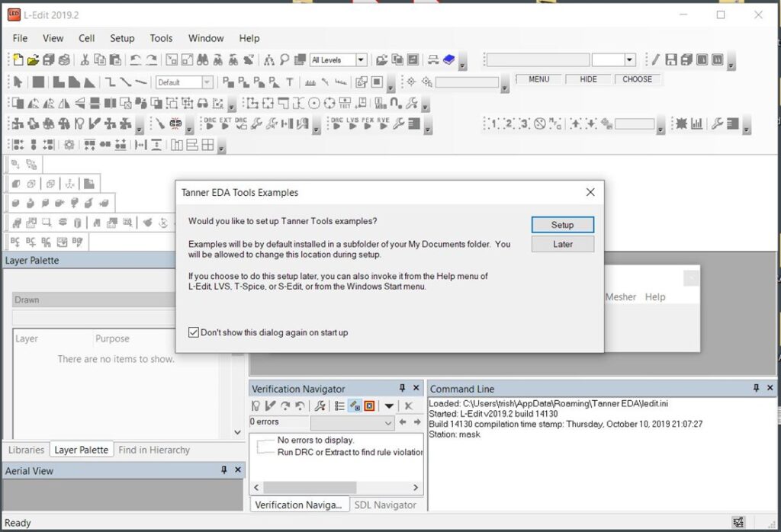Run DRC using the first DRC play icon
This screenshot has height=532, width=781.
211,123
